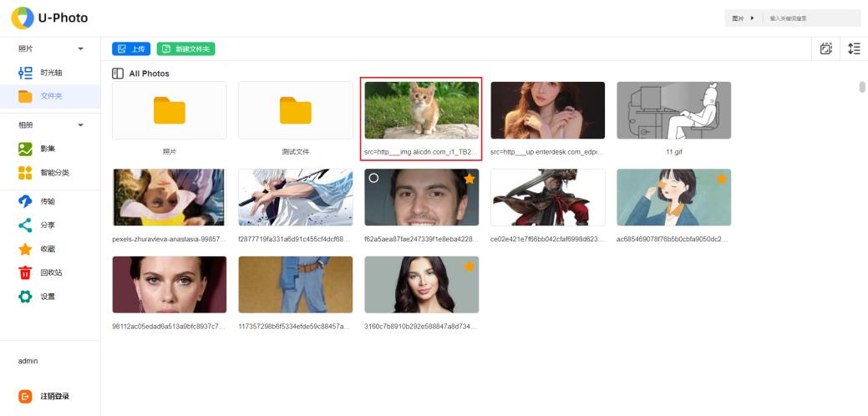Show 收藏 favorites list

(x=48, y=249)
